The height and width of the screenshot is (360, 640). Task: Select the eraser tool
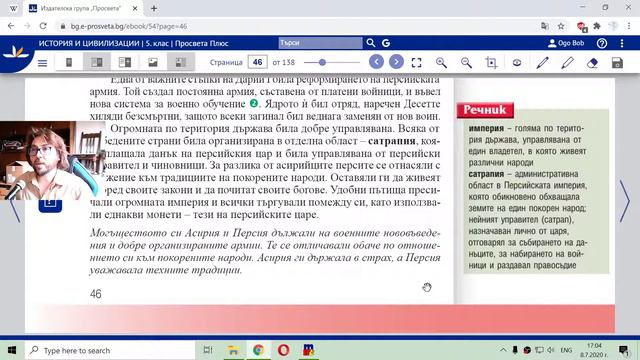click(592, 62)
